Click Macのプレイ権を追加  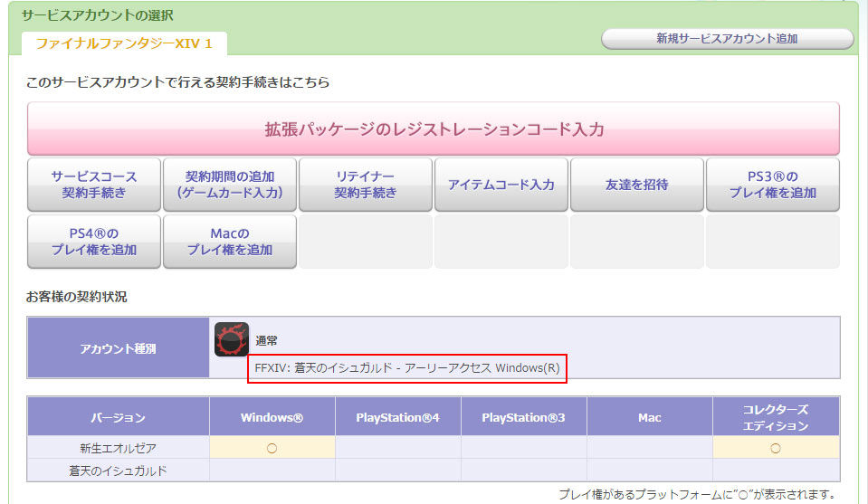(x=230, y=242)
